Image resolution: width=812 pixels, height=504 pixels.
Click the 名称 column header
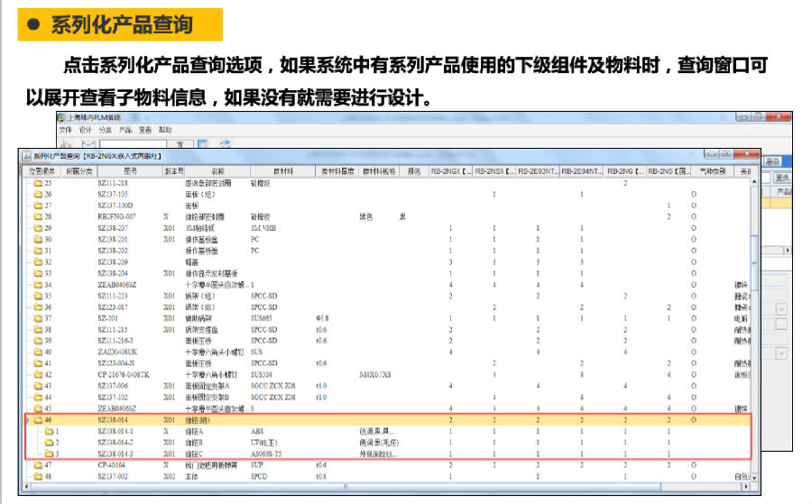tap(218, 171)
